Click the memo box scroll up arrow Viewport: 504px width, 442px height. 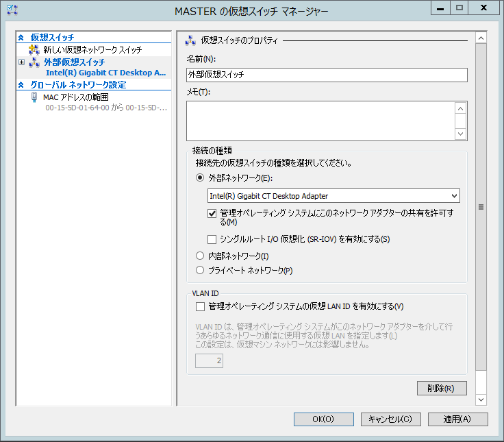460,109
